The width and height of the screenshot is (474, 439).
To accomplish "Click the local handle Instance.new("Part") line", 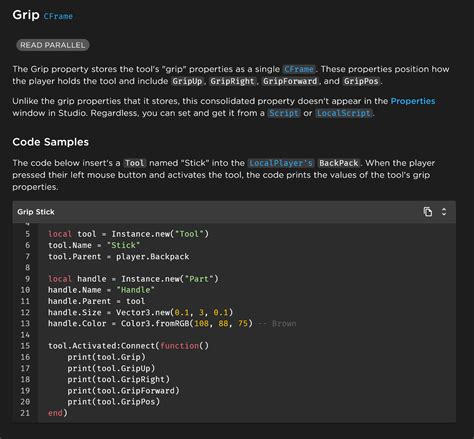I will 133,279.
